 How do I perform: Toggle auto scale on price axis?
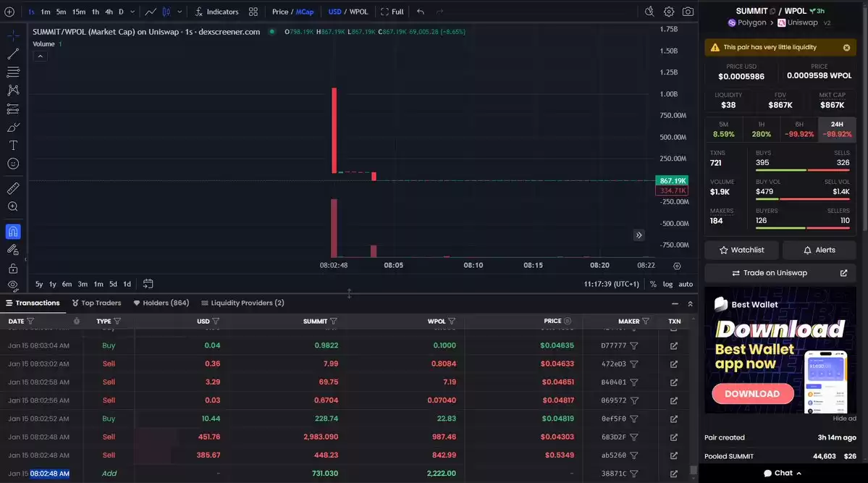point(686,284)
